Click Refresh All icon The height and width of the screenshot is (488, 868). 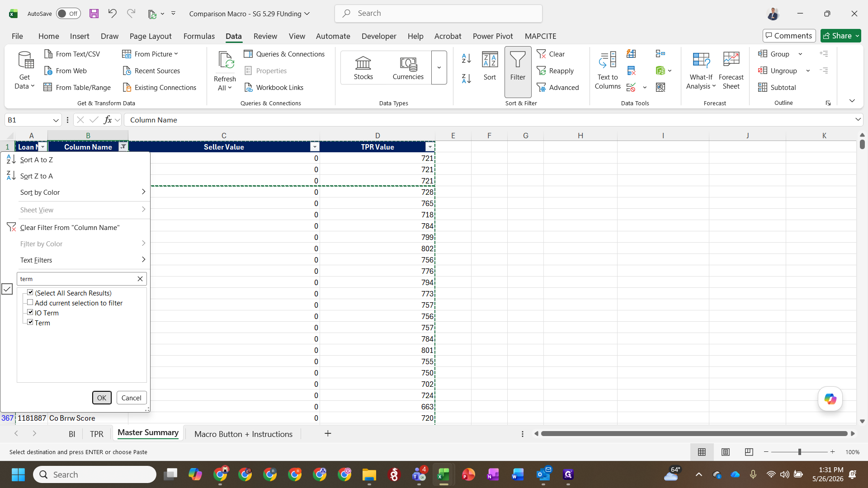(225, 61)
